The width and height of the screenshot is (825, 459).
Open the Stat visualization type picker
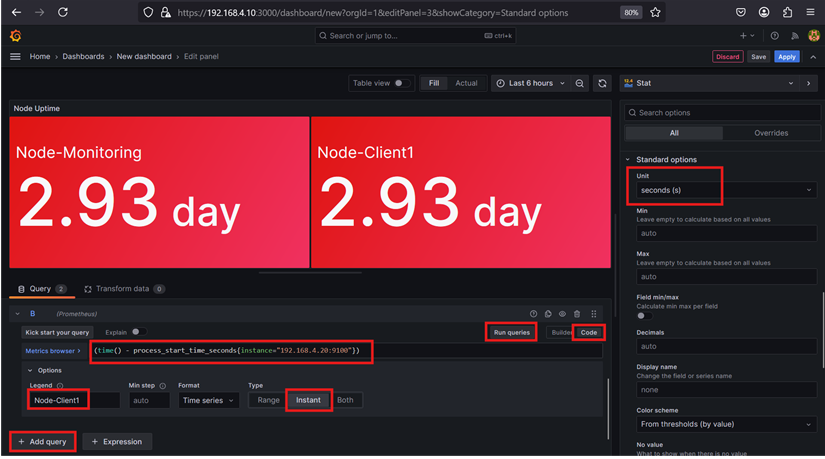[x=708, y=83]
